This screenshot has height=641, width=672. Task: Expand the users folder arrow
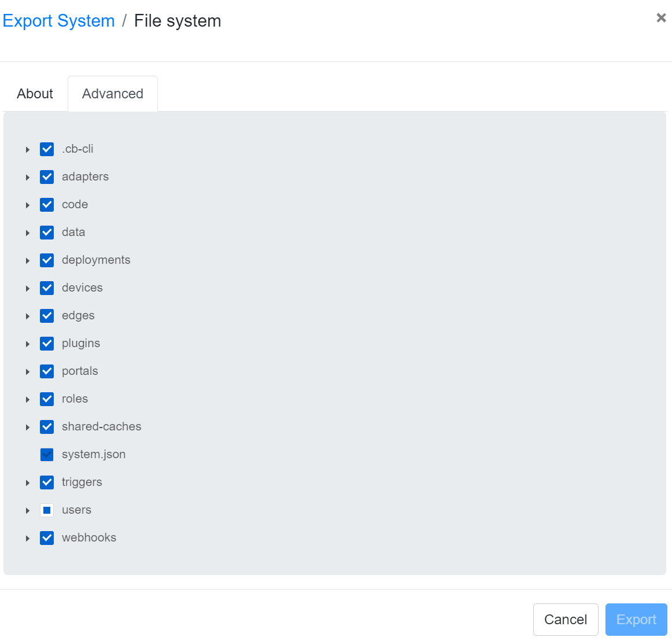pyautogui.click(x=27, y=511)
